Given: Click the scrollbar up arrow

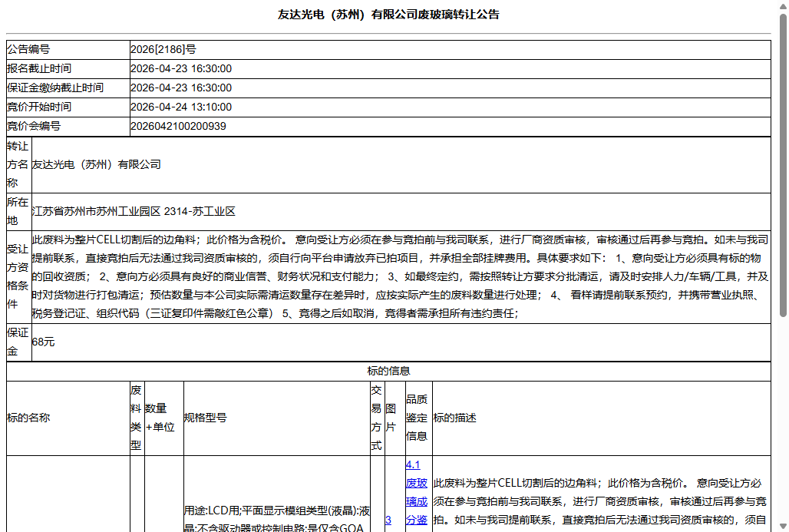Looking at the screenshot, I should (783, 5).
